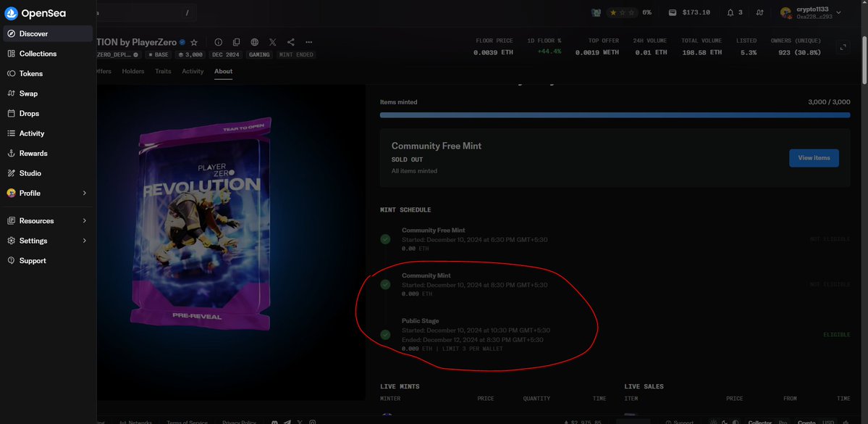
Task: Open Collections in the sidebar
Action: tap(48, 54)
